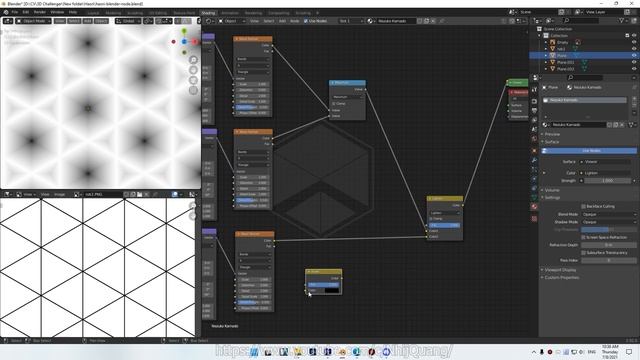This screenshot has width=640, height=360.
Task: Open the Help menu
Action: click(x=73, y=12)
